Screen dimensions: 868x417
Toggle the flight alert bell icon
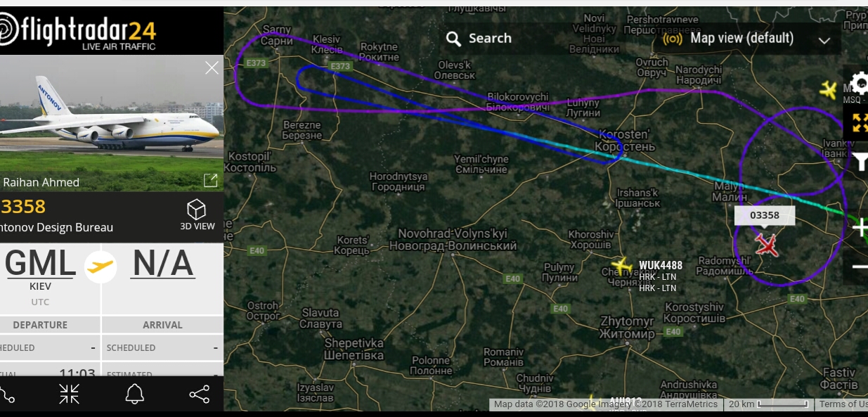click(134, 394)
